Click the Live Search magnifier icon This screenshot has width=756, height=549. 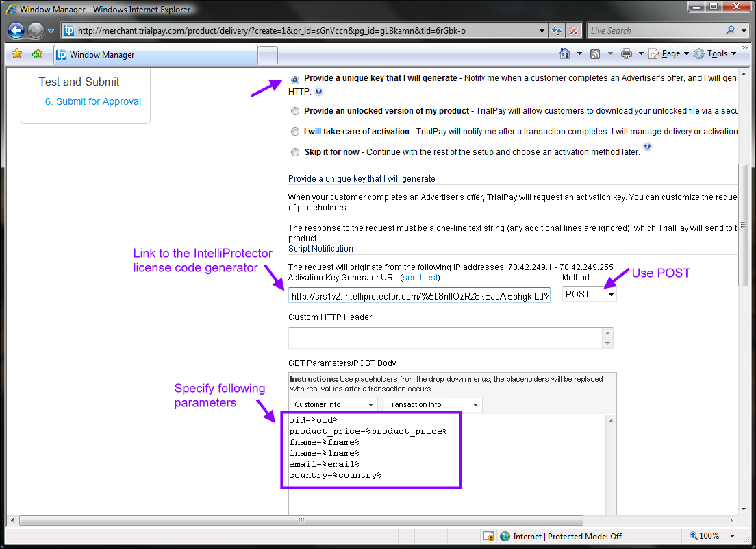coord(731,30)
